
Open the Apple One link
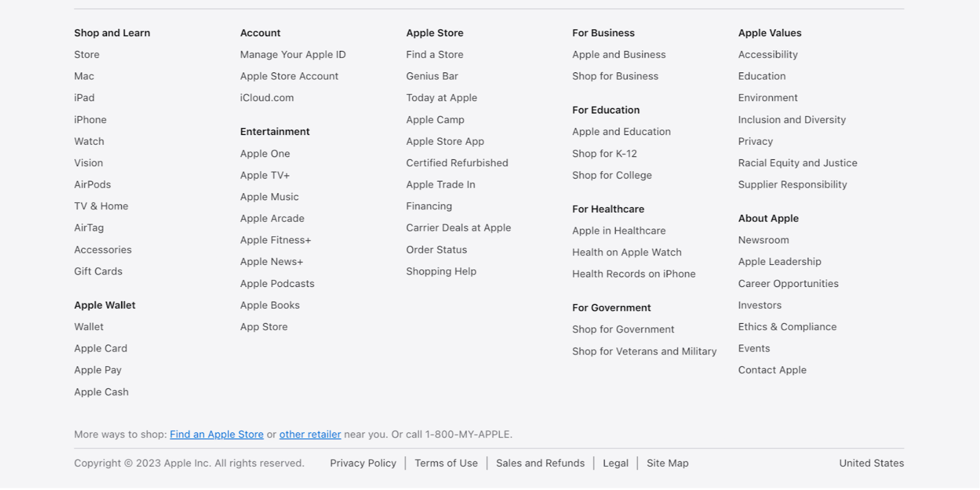[x=265, y=153]
